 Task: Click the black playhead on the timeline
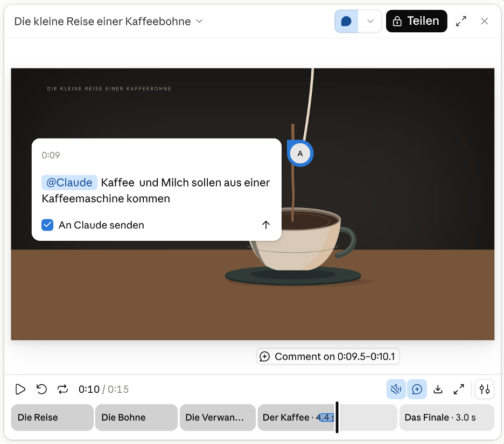(337, 417)
